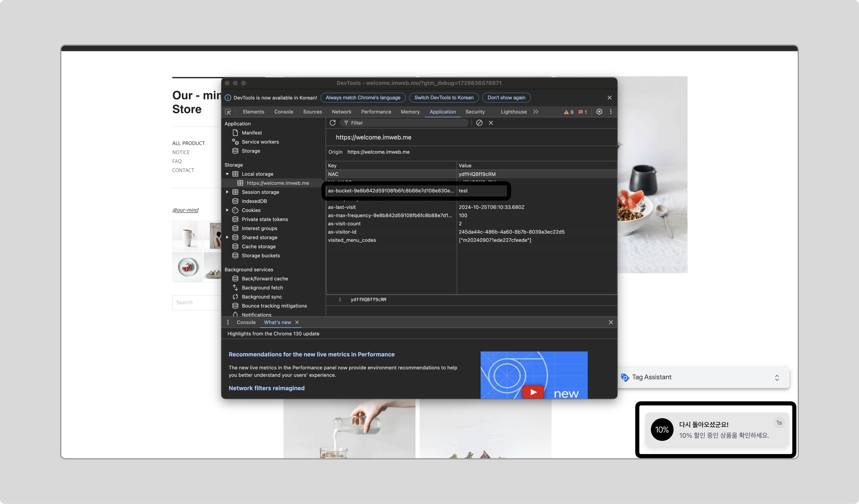Viewport: 859px width, 504px height.
Task: Open Storage buckets item
Action: pos(260,256)
